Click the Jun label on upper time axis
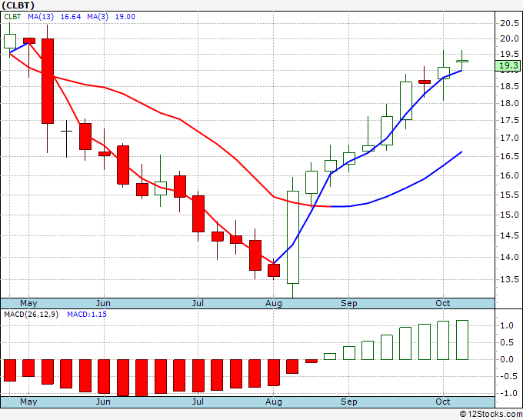This screenshot has width=523, height=420. point(103,303)
